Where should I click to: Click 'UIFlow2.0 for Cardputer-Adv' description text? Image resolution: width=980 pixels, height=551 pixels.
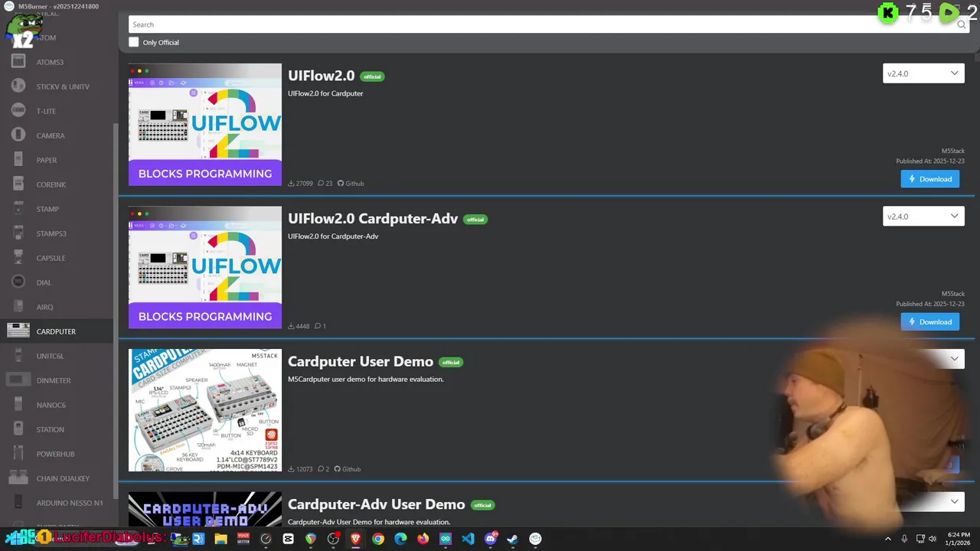coord(333,236)
